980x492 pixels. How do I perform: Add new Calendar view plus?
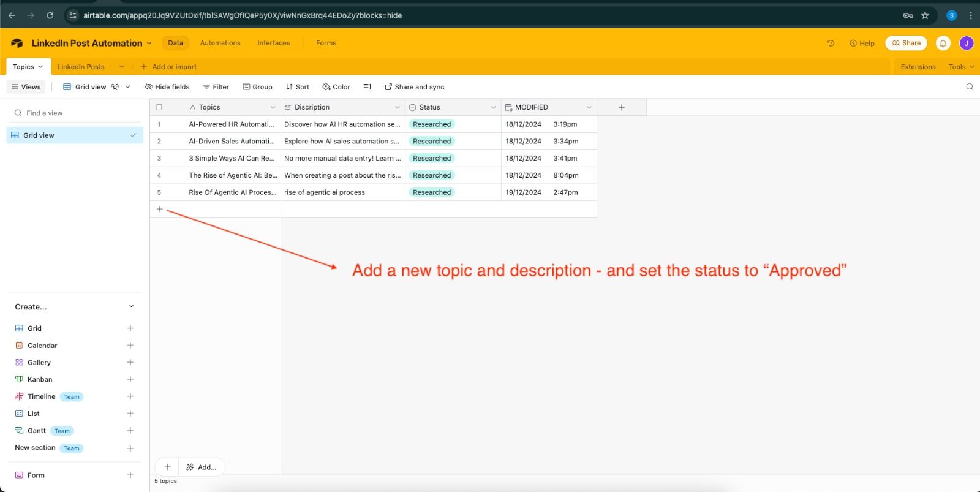coord(130,346)
